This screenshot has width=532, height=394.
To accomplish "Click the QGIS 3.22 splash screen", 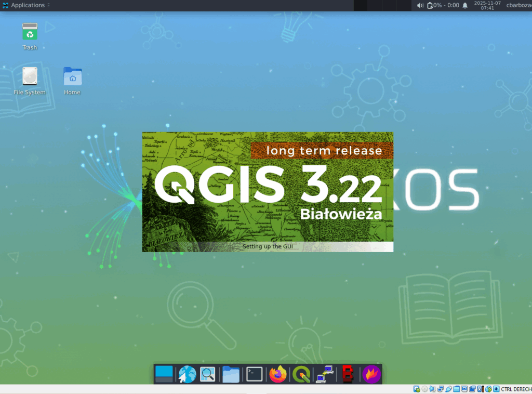I will coord(268,191).
